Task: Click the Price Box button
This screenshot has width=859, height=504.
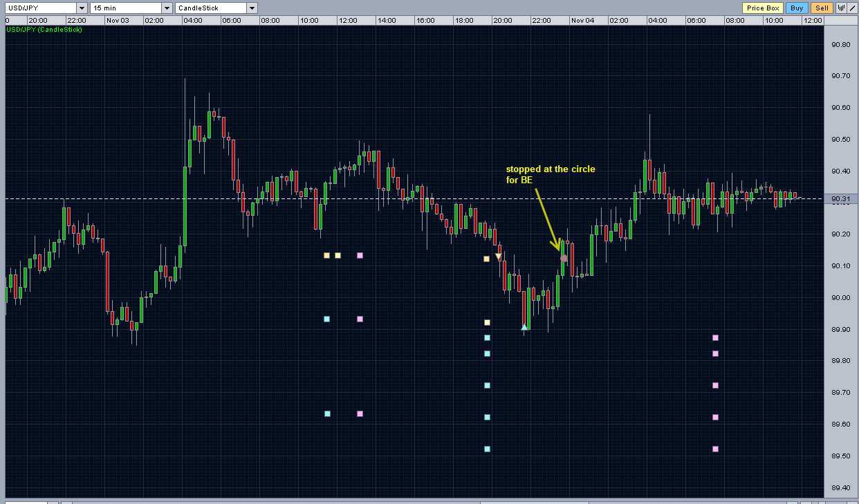Action: click(763, 8)
